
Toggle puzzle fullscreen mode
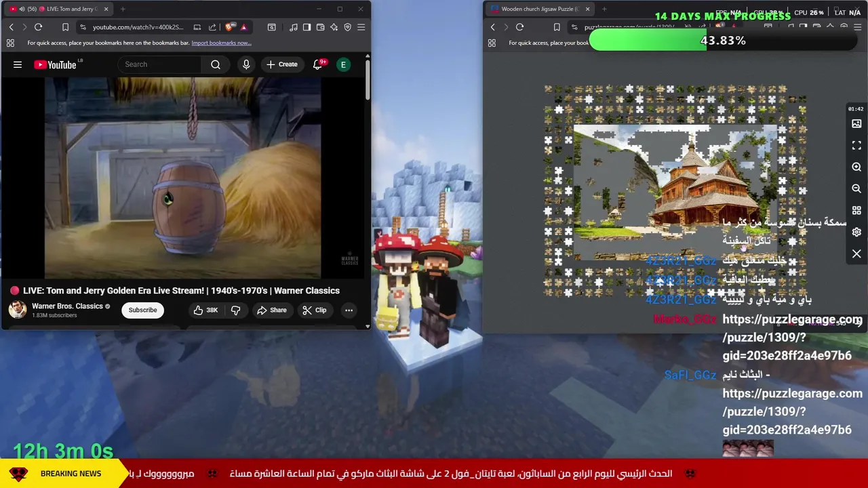click(856, 146)
